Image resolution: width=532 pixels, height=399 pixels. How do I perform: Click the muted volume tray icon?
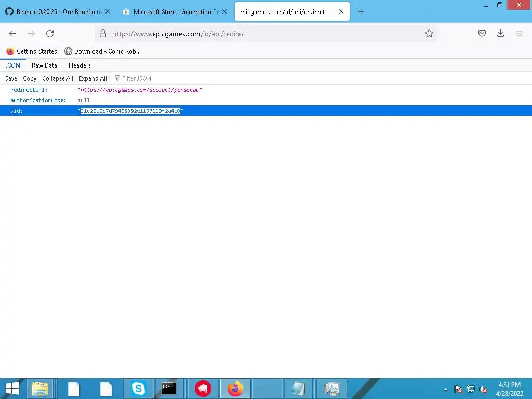point(483,389)
